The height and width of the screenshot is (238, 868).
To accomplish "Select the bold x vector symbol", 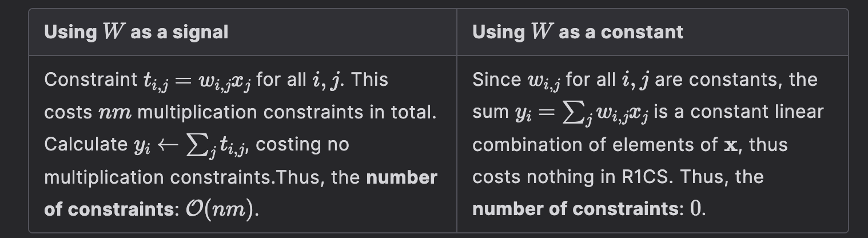I will (x=731, y=145).
